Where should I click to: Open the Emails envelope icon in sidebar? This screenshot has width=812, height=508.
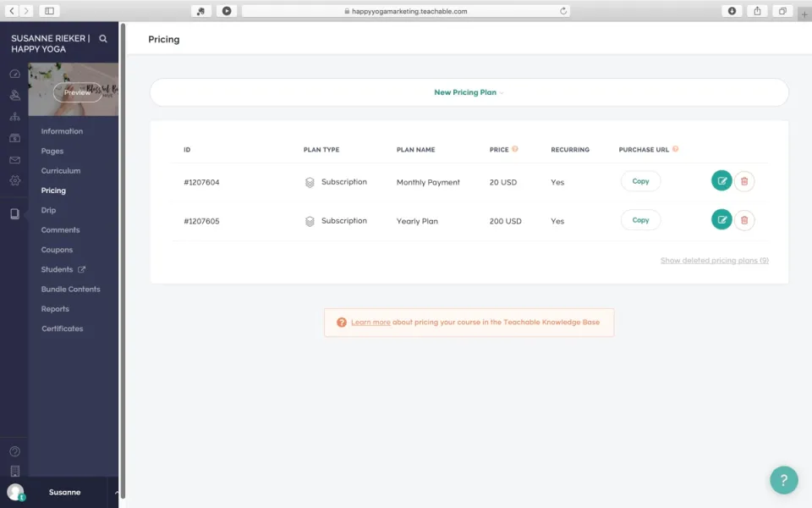click(14, 159)
